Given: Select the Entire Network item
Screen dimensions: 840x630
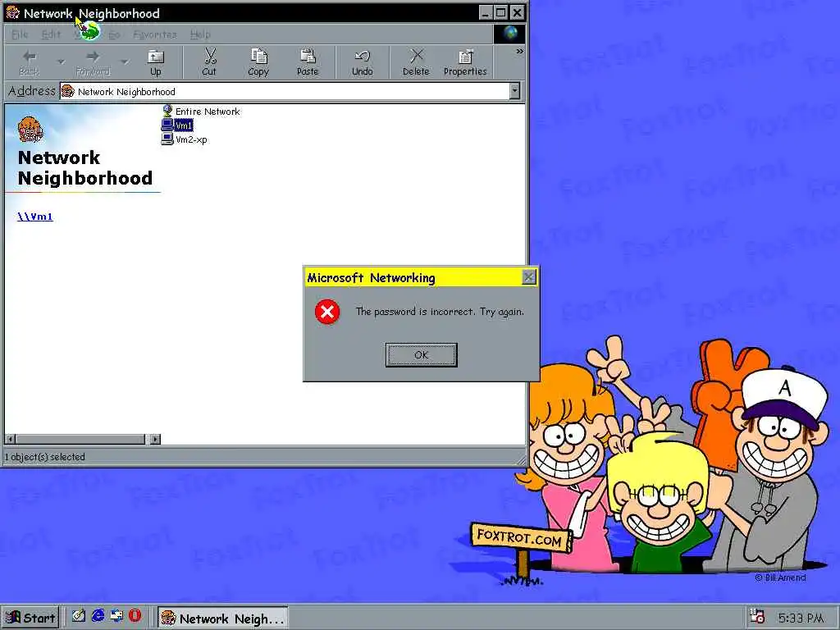Looking at the screenshot, I should (202, 112).
